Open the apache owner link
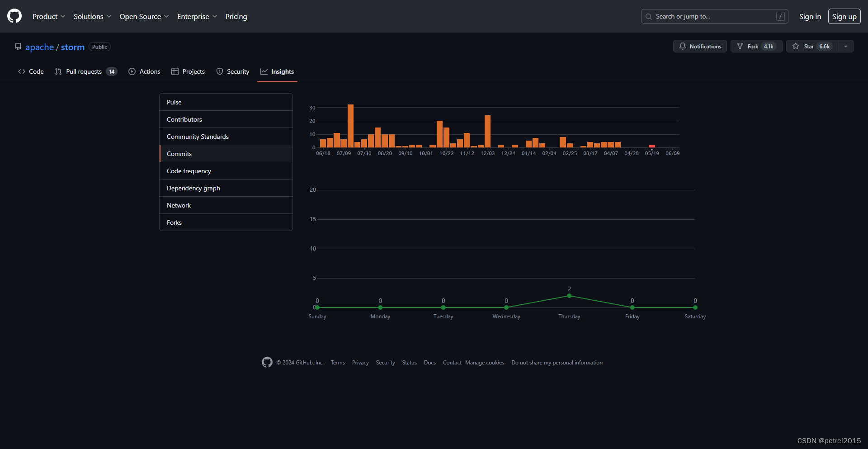 click(39, 47)
